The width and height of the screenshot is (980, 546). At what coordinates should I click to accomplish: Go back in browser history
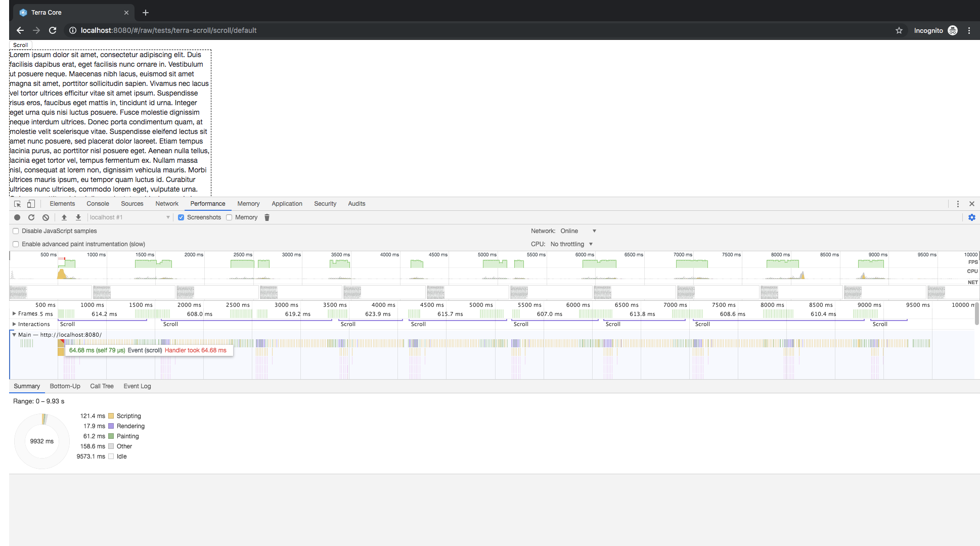[20, 30]
